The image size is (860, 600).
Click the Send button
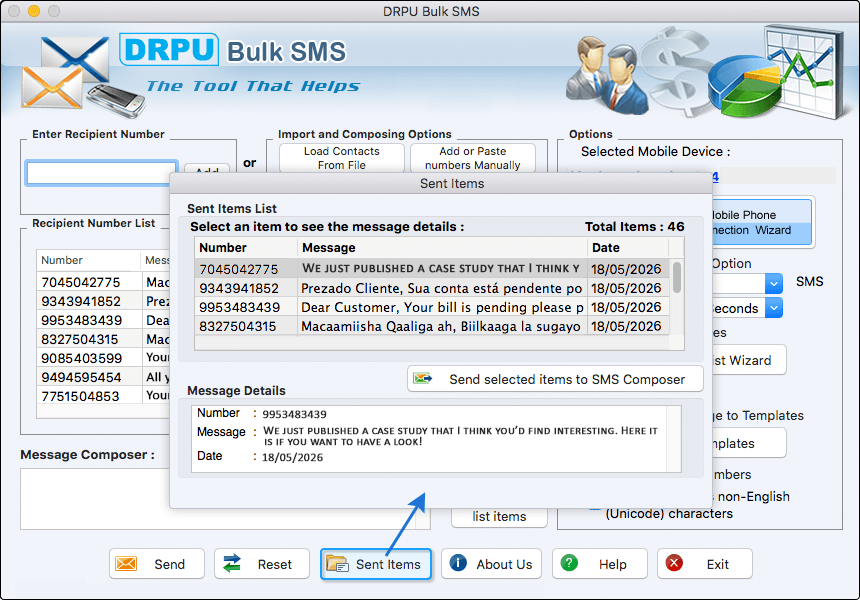pyautogui.click(x=157, y=564)
